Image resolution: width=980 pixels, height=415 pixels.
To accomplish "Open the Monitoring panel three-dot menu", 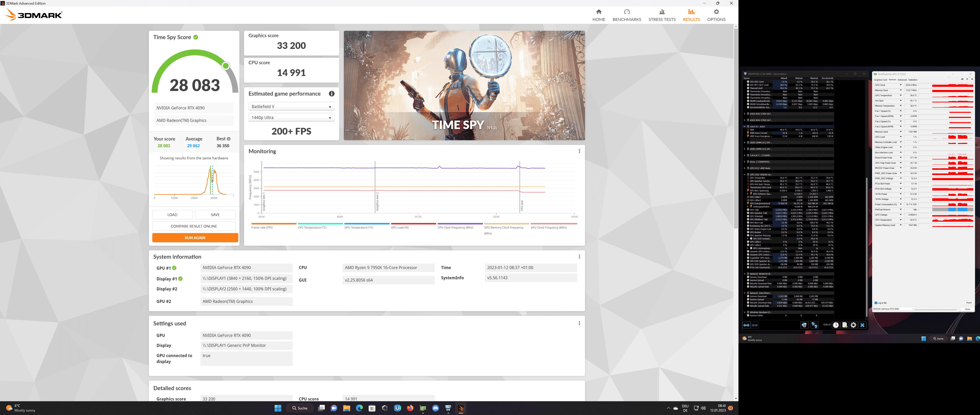I will click(579, 151).
